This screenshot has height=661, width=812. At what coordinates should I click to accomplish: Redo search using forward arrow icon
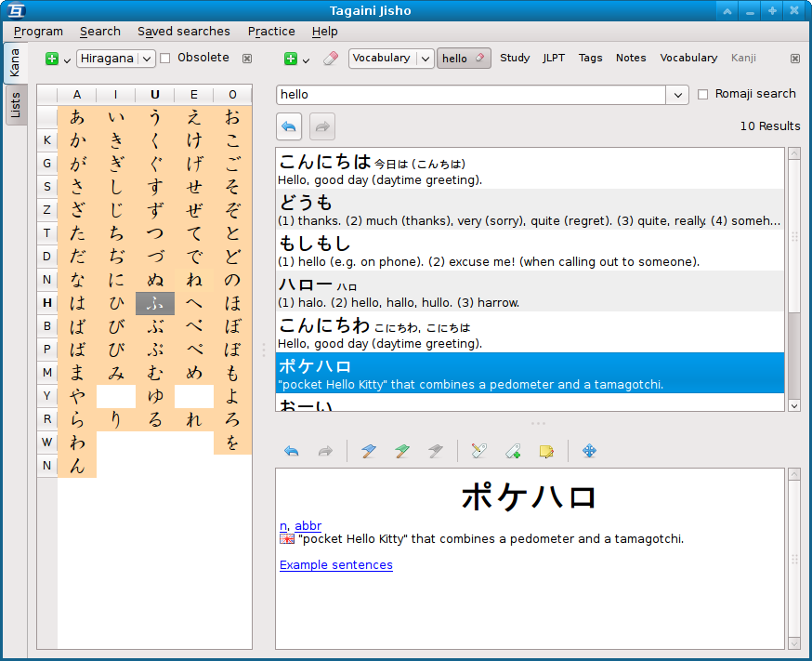click(325, 451)
